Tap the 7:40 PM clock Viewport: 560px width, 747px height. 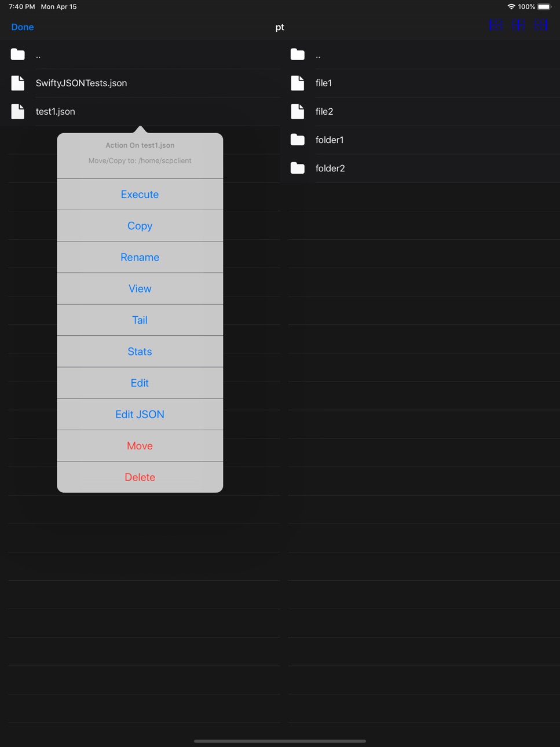pos(22,7)
